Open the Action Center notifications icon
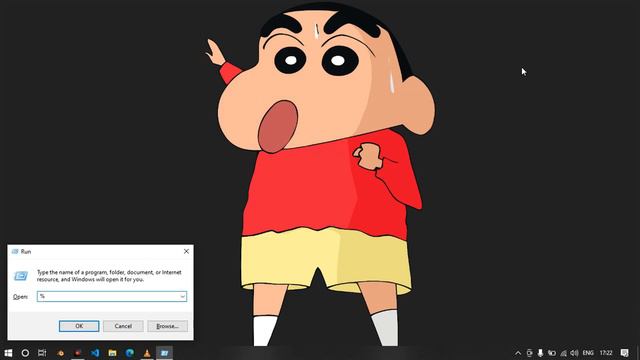640x360 pixels. click(x=624, y=353)
